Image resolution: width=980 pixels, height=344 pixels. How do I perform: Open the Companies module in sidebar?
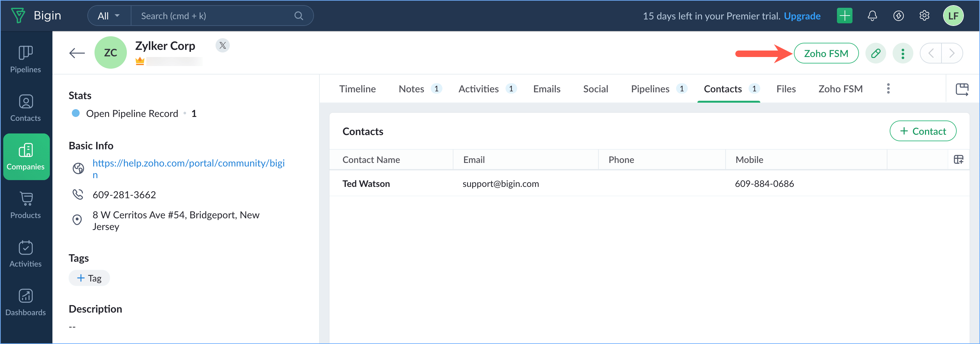point(26,156)
